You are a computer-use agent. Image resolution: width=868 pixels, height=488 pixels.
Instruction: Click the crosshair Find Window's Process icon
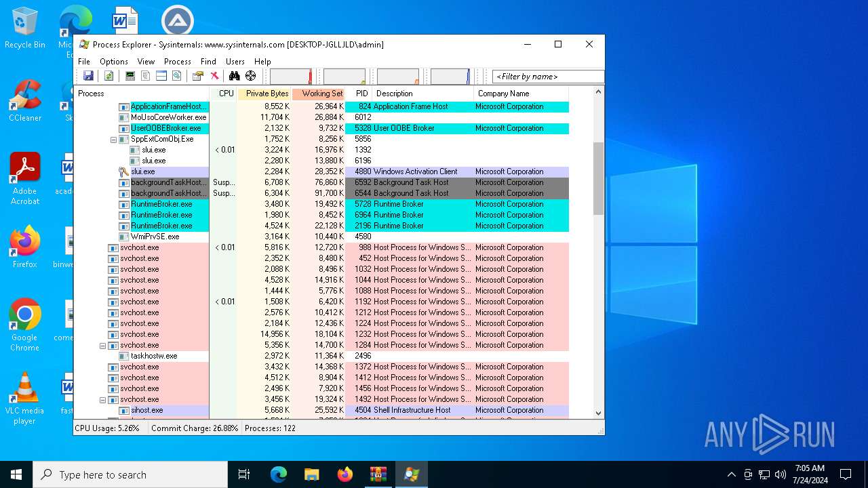[x=251, y=76]
